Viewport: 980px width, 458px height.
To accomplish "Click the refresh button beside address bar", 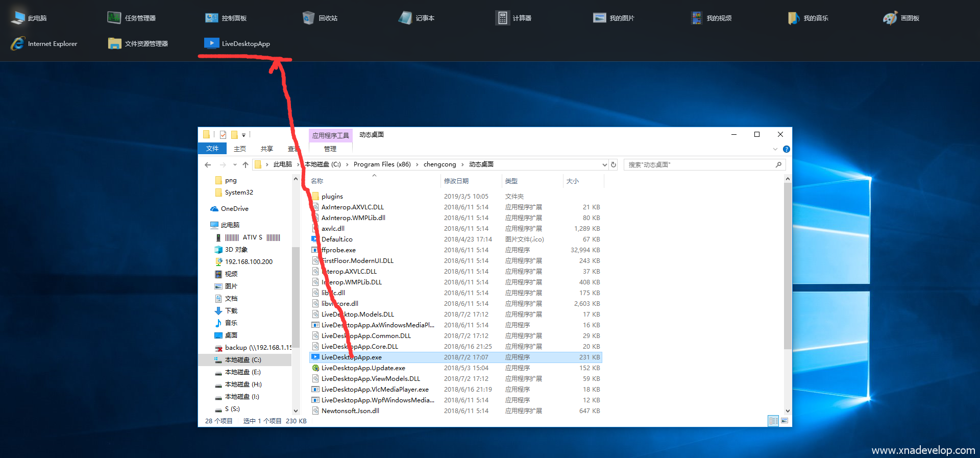I will [x=614, y=164].
